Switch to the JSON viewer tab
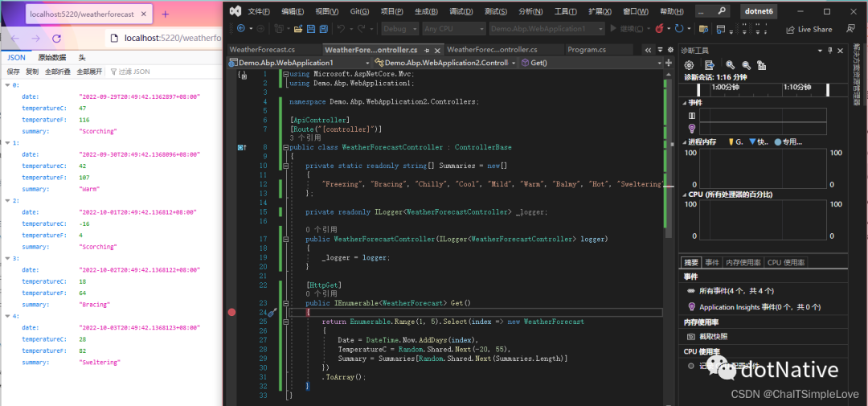 [16, 58]
